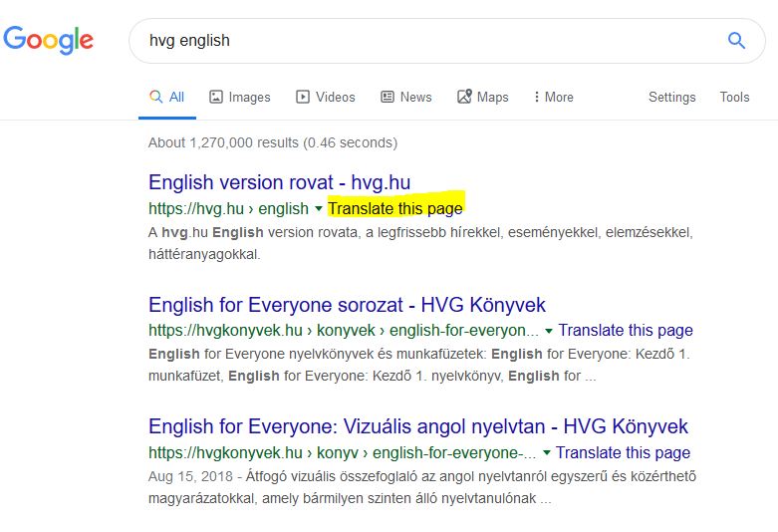
Task: Translate the English for Everyone sorozat page
Action: pyautogui.click(x=626, y=330)
